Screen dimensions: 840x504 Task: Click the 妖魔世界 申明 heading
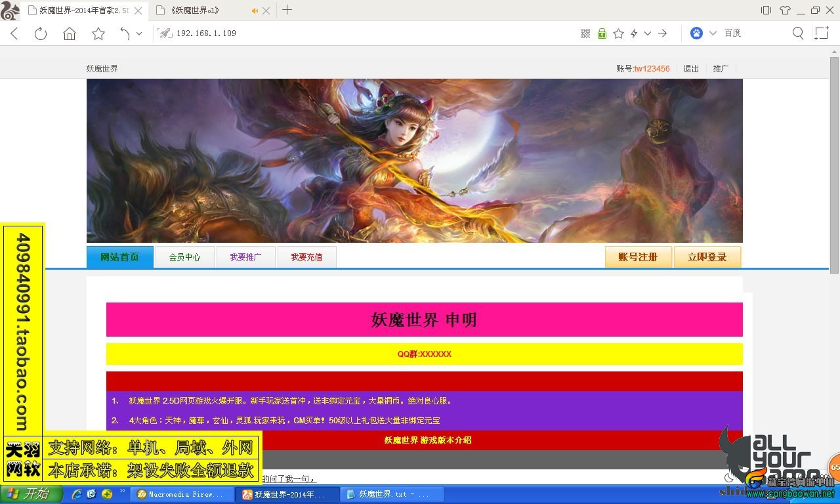coord(424,320)
